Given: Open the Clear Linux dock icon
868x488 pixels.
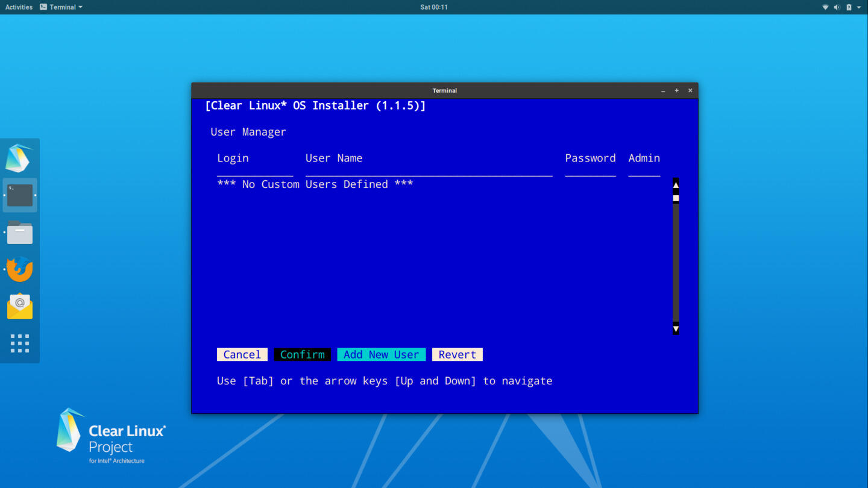Looking at the screenshot, I should click(x=19, y=158).
